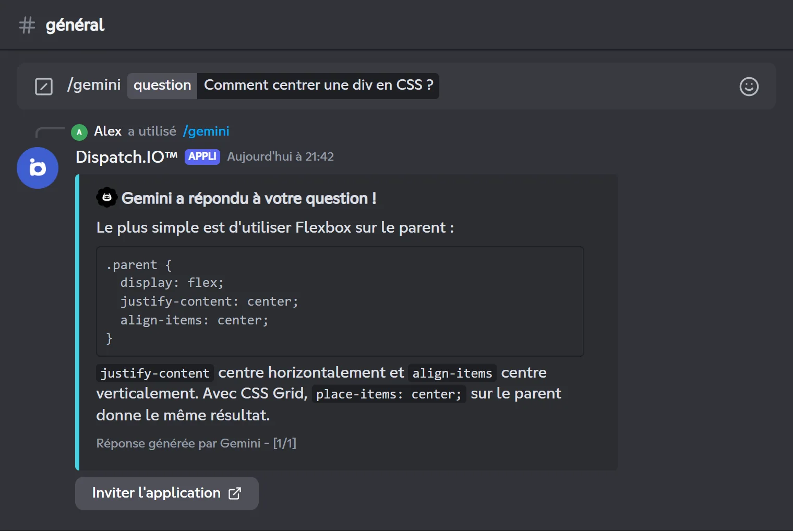The width and height of the screenshot is (793, 532).
Task: Click the inline code justify-content
Action: click(x=155, y=373)
